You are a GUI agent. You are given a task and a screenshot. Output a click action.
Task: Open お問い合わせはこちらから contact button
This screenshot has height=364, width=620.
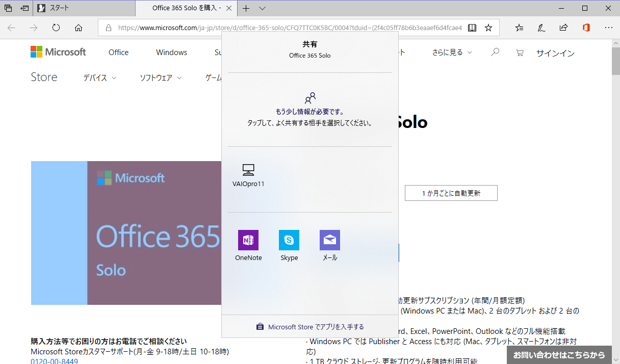[559, 355]
